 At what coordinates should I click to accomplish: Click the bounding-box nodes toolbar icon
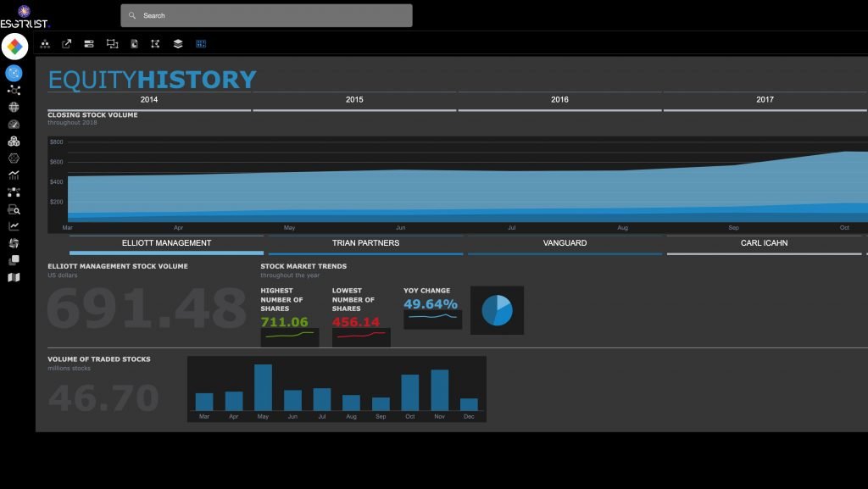click(156, 44)
